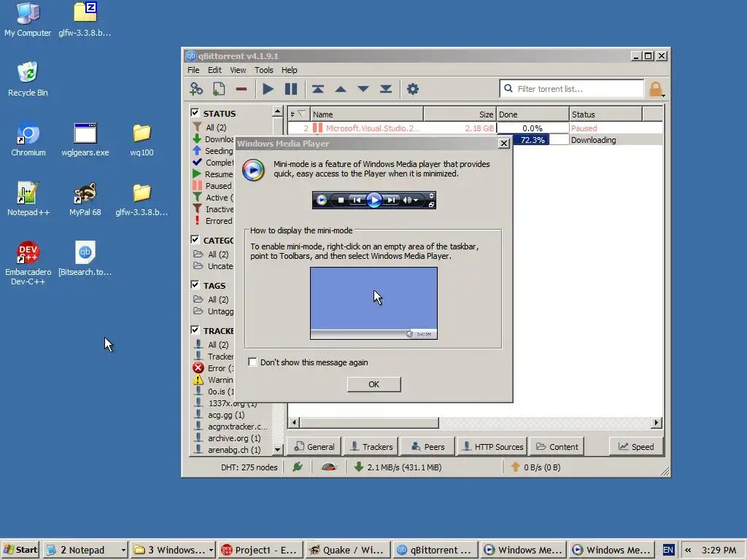Switch to the Peers tab

[427, 447]
